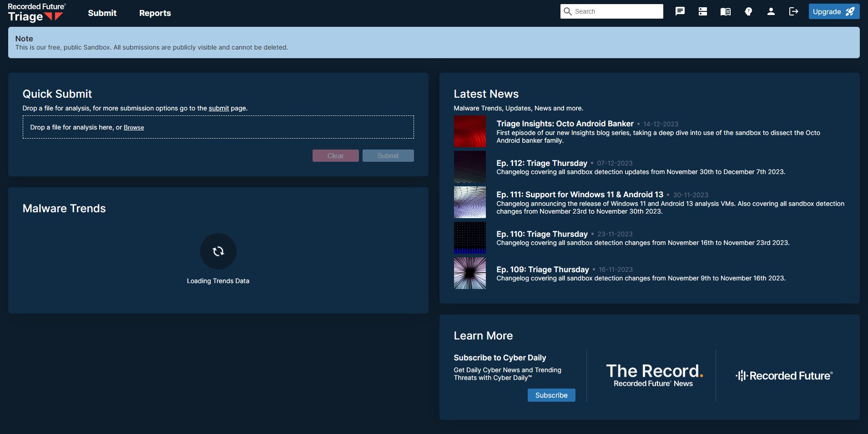The height and width of the screenshot is (434, 868).
Task: Click the server list icon in the header
Action: click(x=702, y=11)
